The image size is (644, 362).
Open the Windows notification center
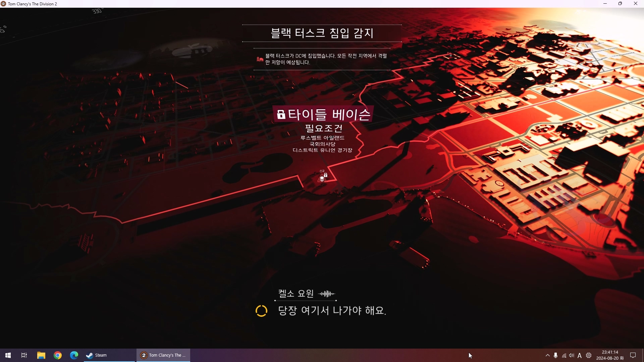(633, 355)
